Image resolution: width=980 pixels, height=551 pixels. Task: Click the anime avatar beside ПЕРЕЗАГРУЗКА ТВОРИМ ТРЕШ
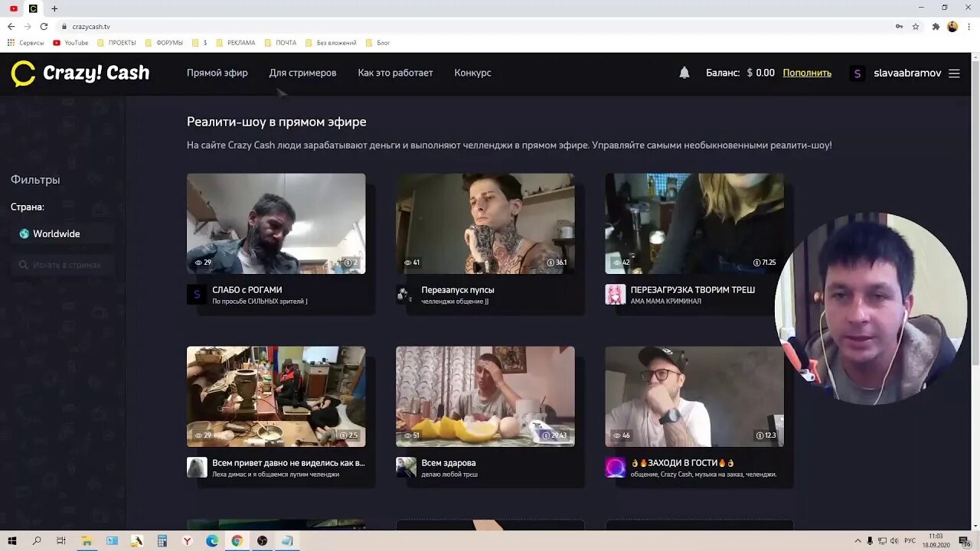click(615, 295)
